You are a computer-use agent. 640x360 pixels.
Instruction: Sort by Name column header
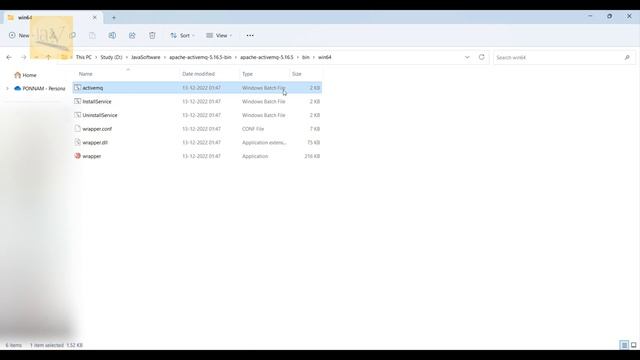(x=86, y=74)
